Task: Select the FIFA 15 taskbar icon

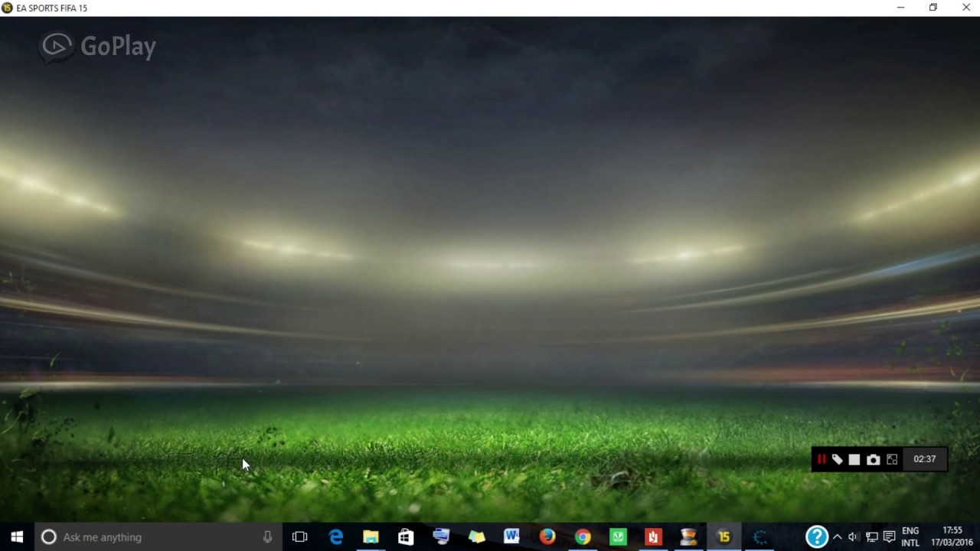Action: point(724,537)
